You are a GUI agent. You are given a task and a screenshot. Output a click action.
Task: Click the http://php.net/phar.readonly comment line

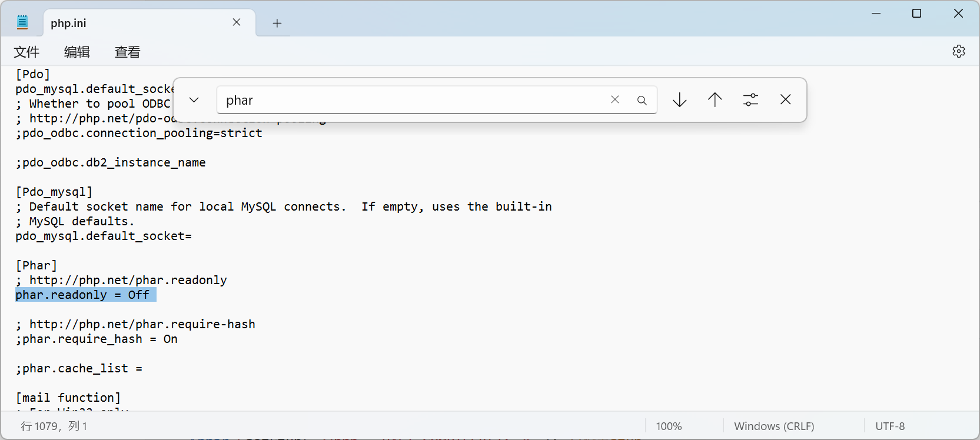point(121,280)
